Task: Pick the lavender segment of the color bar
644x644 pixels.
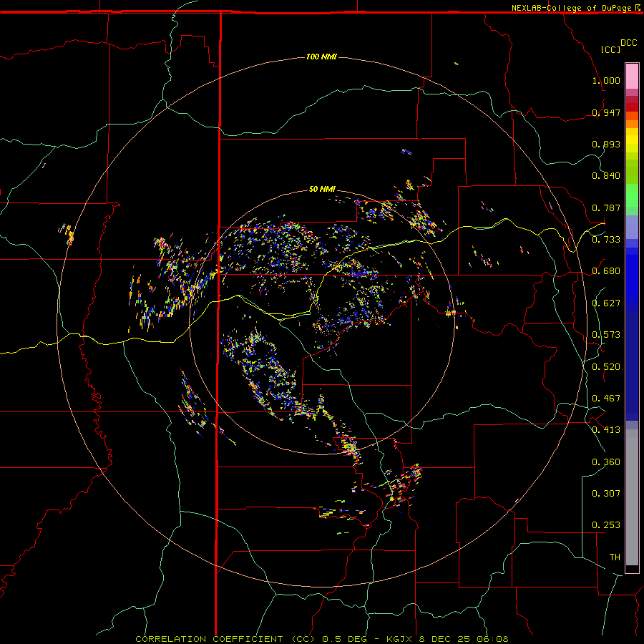Action: tap(632, 227)
